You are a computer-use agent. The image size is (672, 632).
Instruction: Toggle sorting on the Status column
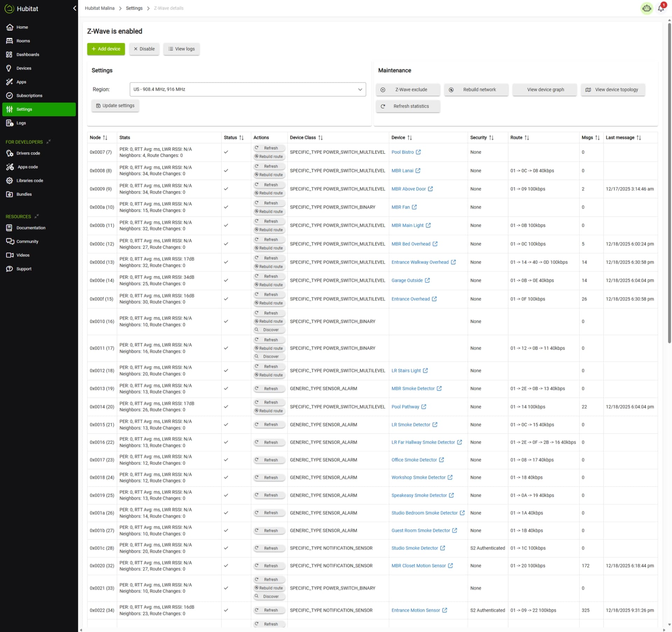click(241, 138)
